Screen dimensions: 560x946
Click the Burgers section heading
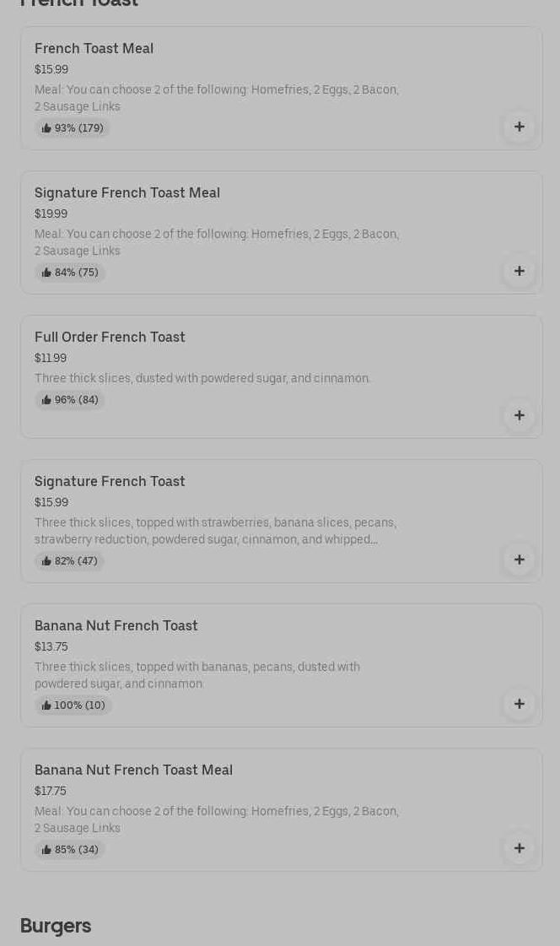pyautogui.click(x=56, y=926)
